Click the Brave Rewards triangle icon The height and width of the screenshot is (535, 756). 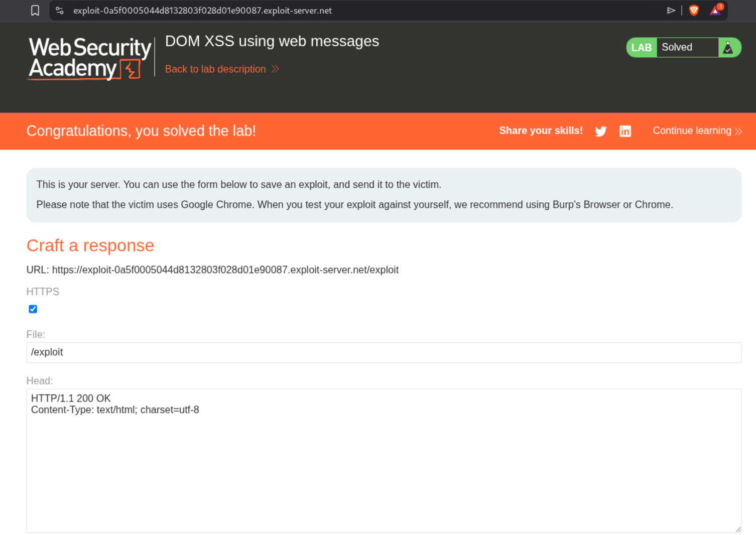[715, 11]
